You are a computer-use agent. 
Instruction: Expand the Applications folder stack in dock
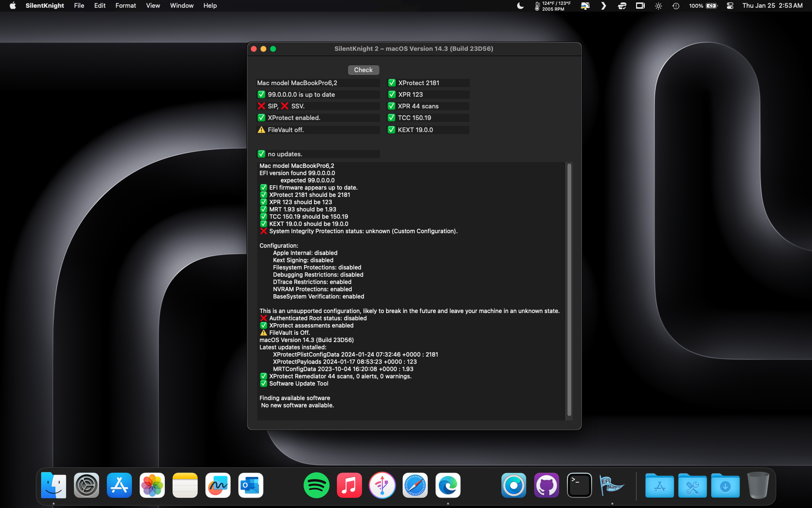click(x=659, y=485)
